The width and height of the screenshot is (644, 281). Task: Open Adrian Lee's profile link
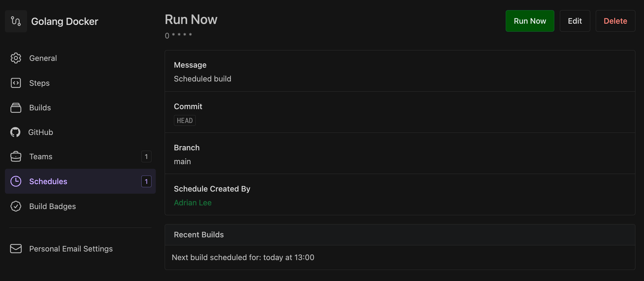coord(193,203)
